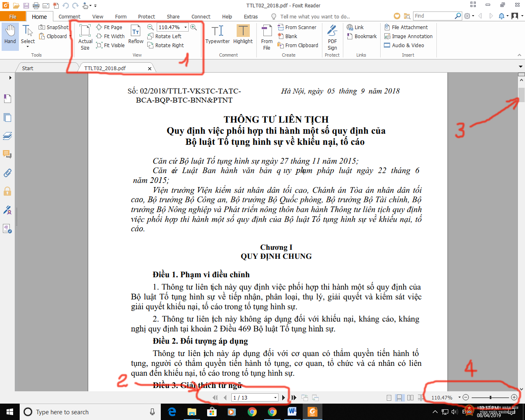
Task: Choose Fit Width view
Action: [x=110, y=36]
